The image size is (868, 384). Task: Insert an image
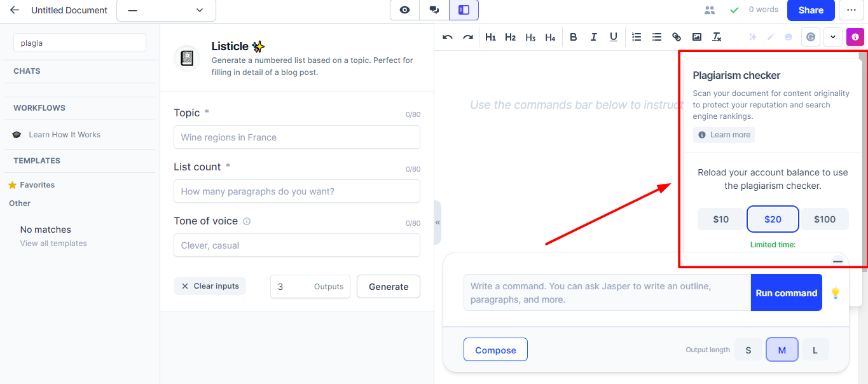point(697,37)
